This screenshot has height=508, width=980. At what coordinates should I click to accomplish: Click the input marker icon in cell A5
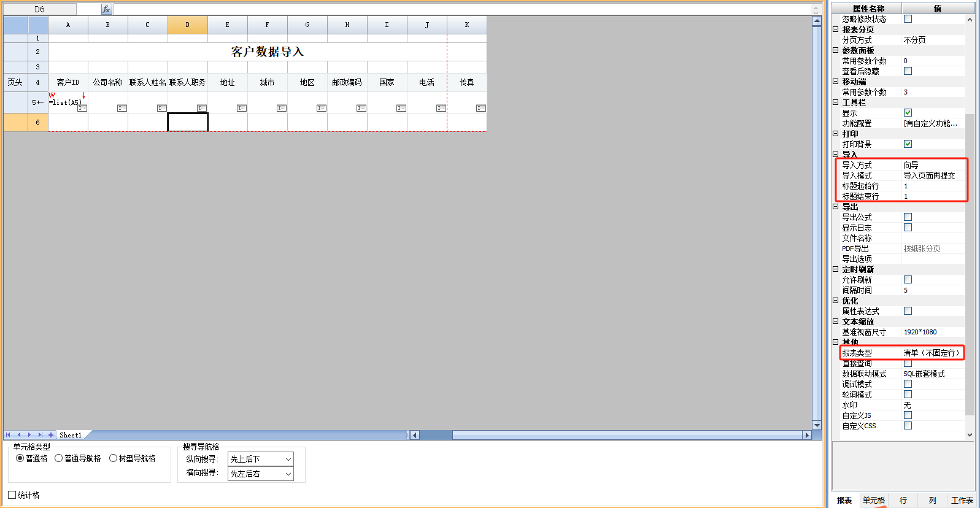coord(82,108)
